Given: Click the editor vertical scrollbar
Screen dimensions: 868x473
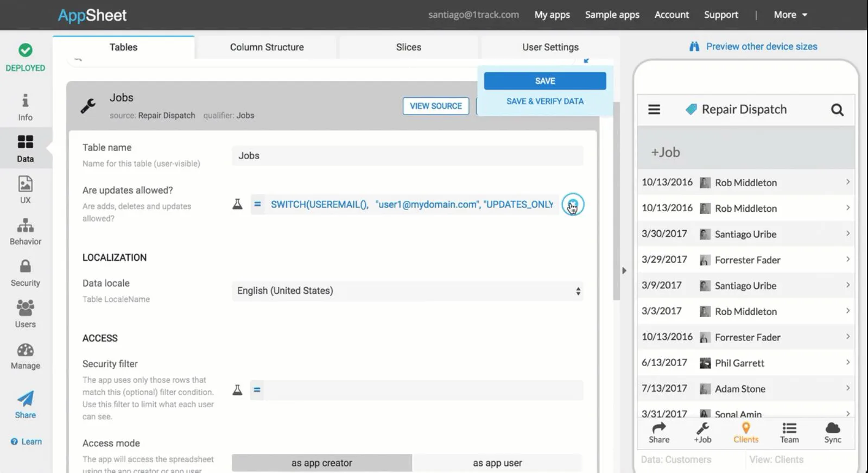Looking at the screenshot, I should [616, 201].
